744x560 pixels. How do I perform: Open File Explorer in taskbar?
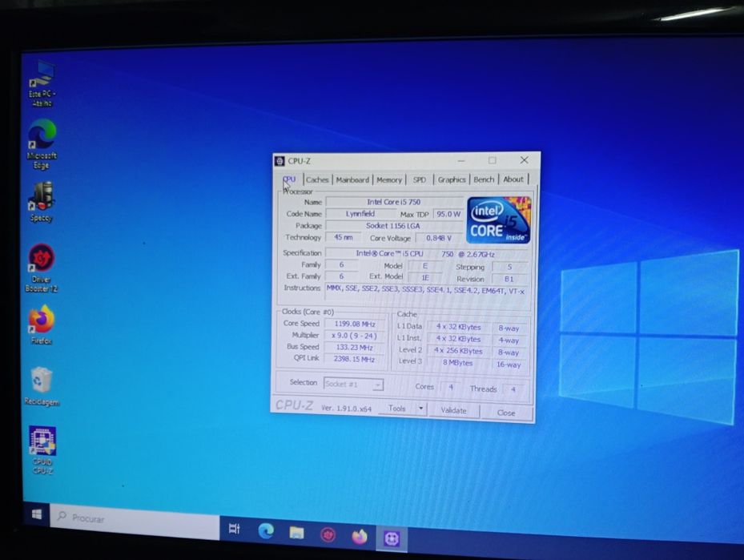pos(296,533)
